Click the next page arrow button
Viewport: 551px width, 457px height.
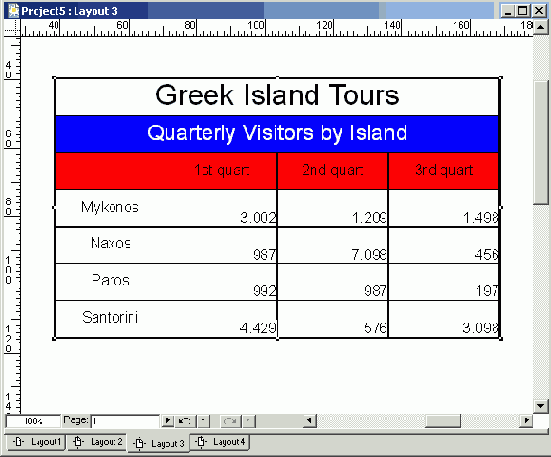(x=168, y=421)
